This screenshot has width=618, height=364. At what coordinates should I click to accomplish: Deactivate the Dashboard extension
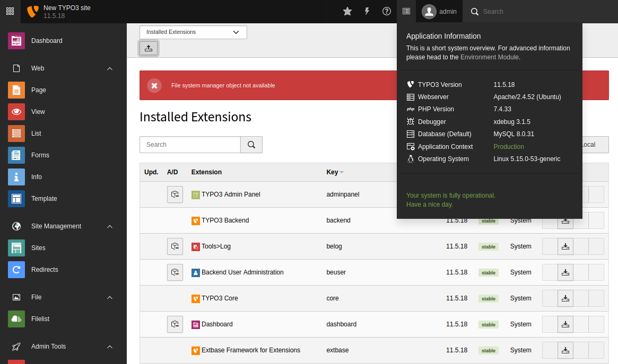175,324
